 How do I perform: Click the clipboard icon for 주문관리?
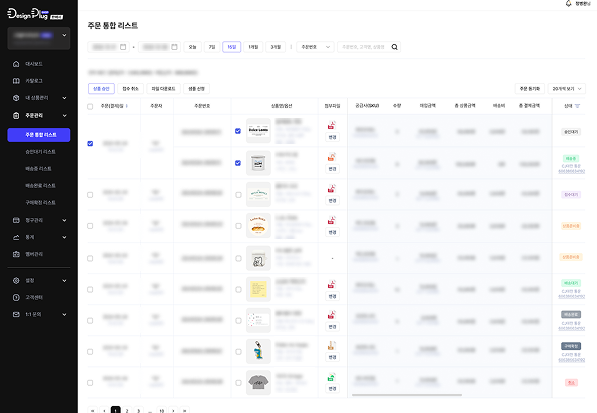coord(16,115)
